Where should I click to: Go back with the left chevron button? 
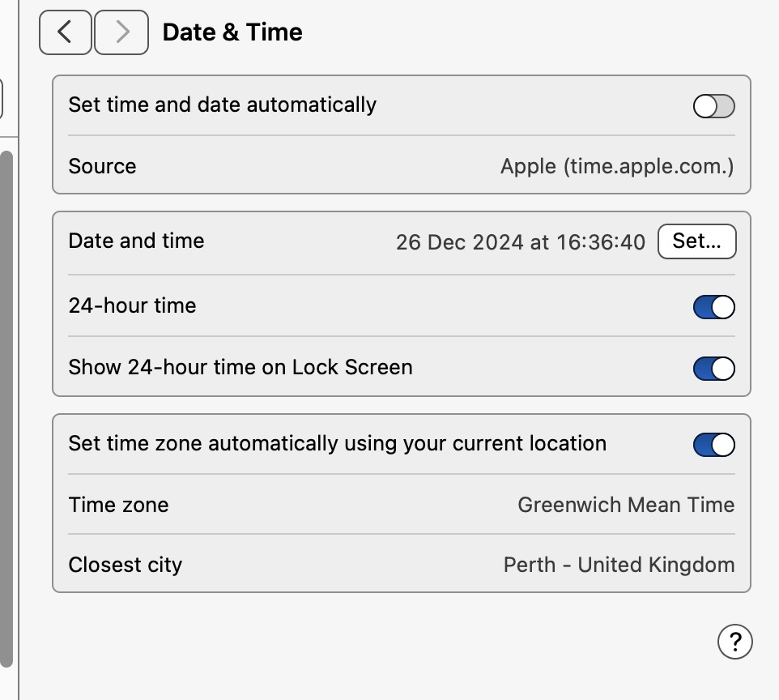65,32
